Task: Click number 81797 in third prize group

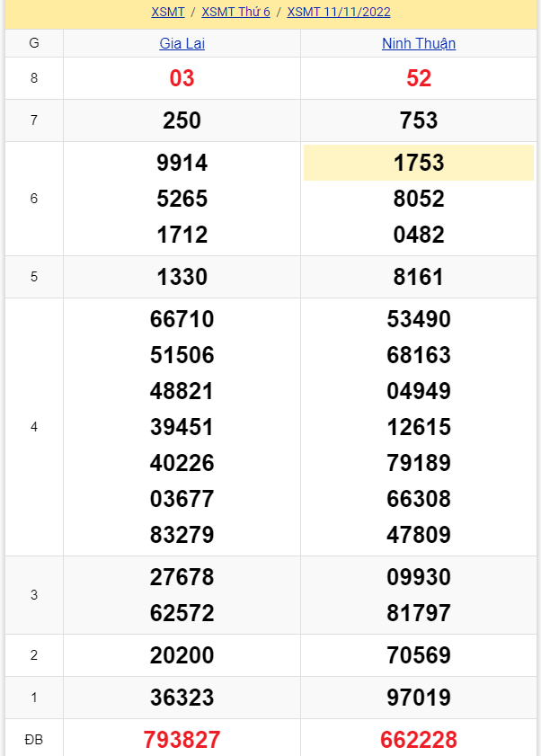Action: click(419, 613)
